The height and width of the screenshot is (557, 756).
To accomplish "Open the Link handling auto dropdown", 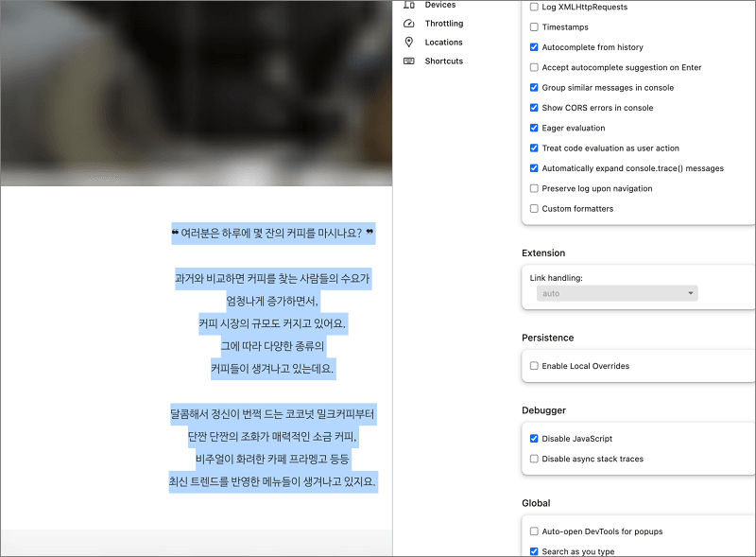I will [617, 293].
